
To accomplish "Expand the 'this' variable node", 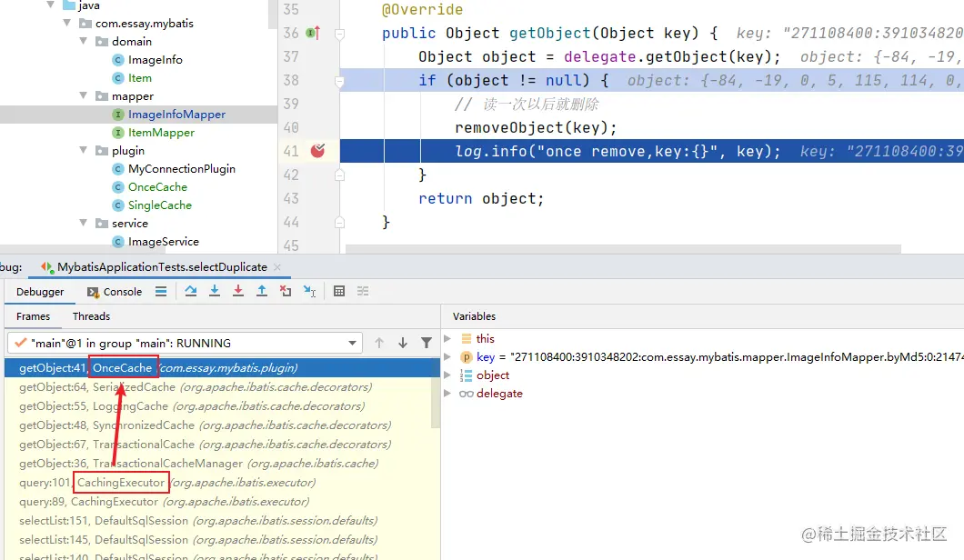I will 447,339.
